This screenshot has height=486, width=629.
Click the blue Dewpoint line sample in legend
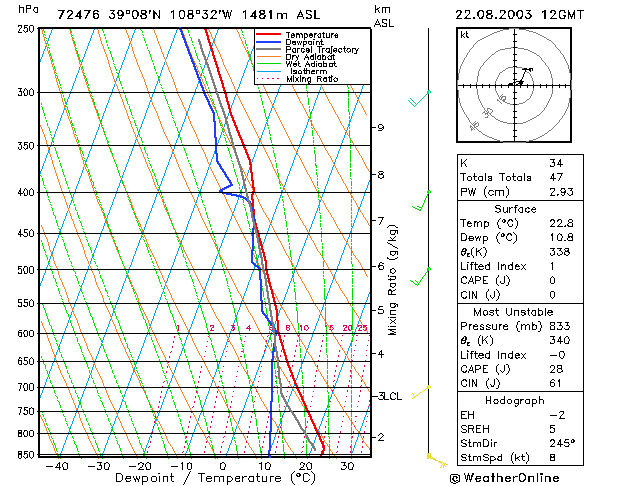pos(268,42)
